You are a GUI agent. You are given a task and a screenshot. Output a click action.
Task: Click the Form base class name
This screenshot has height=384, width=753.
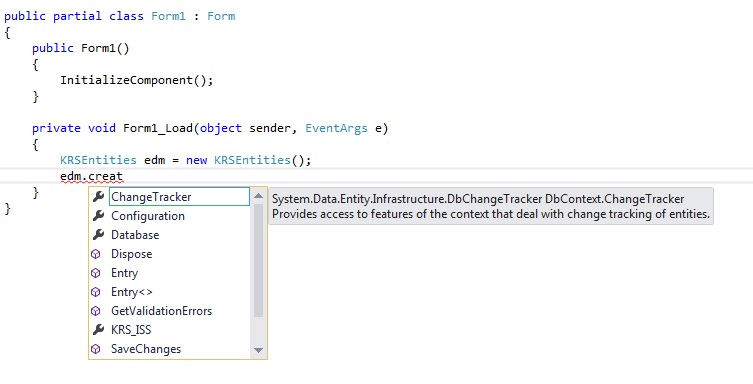[x=221, y=16]
